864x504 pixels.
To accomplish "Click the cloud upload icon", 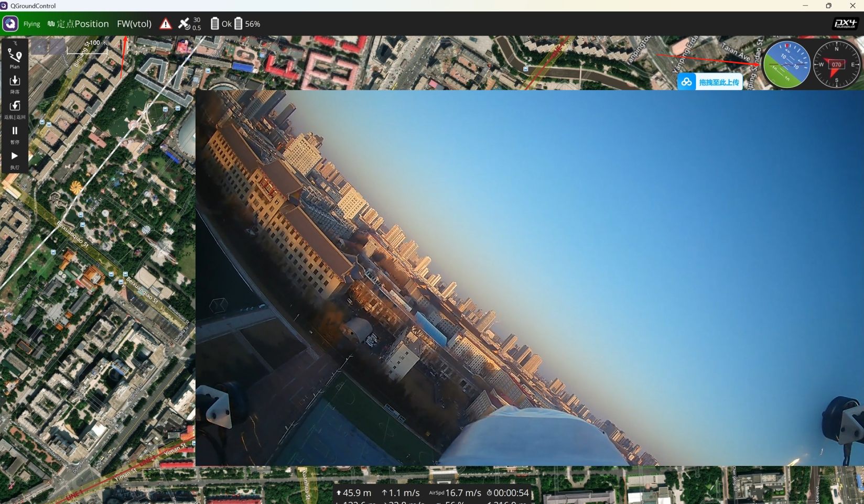I will 686,82.
